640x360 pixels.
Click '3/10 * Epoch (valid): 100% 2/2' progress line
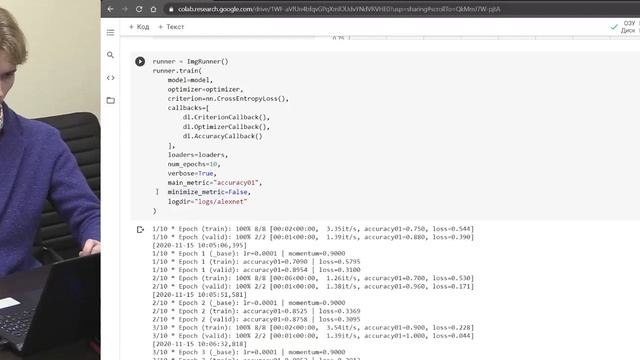point(313,336)
